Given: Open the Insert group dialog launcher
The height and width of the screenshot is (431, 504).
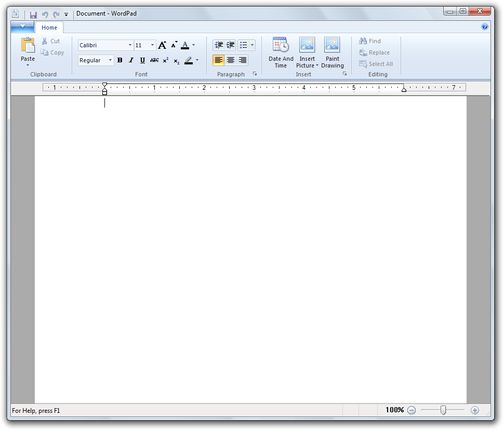Looking at the screenshot, I should tap(344, 74).
